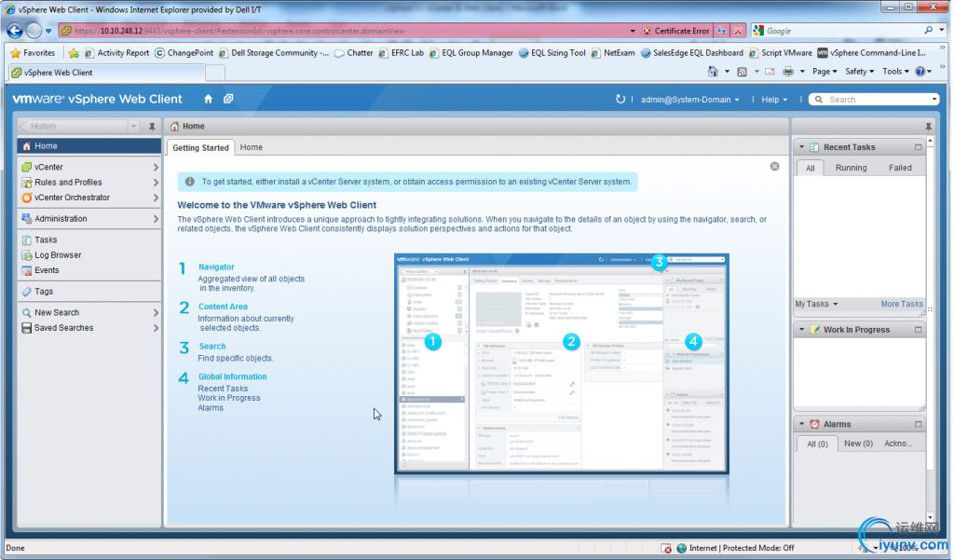This screenshot has height=560, width=954.
Task: Click the Tags icon in the navigator
Action: 27,292
